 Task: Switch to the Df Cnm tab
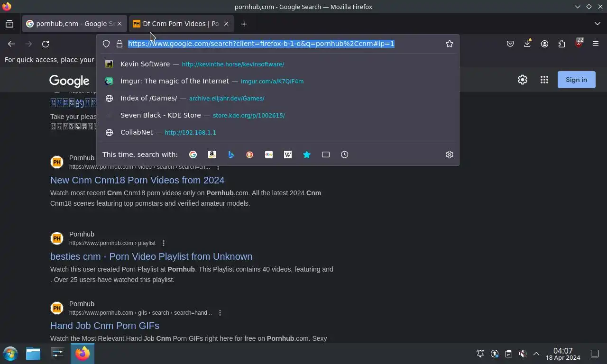pyautogui.click(x=181, y=24)
